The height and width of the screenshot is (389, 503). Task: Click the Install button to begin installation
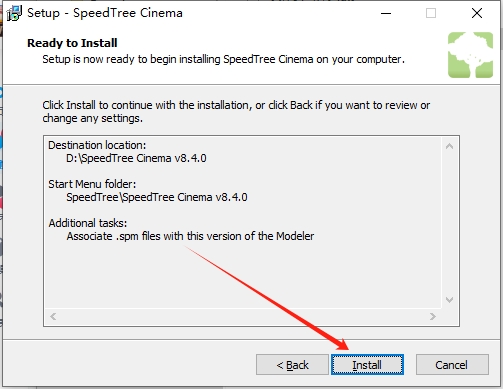(367, 365)
